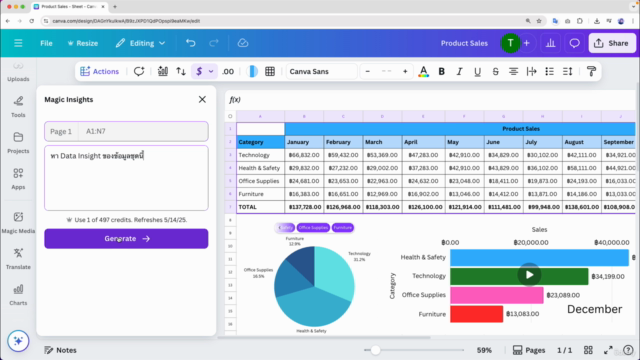Open the Projects sidebar panel
The width and height of the screenshot is (640, 360).
pyautogui.click(x=18, y=142)
